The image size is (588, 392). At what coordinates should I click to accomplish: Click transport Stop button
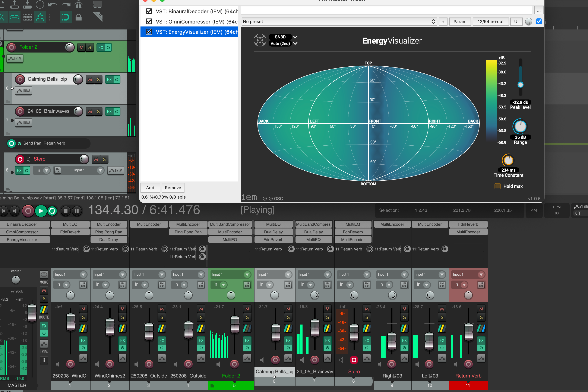click(x=66, y=211)
